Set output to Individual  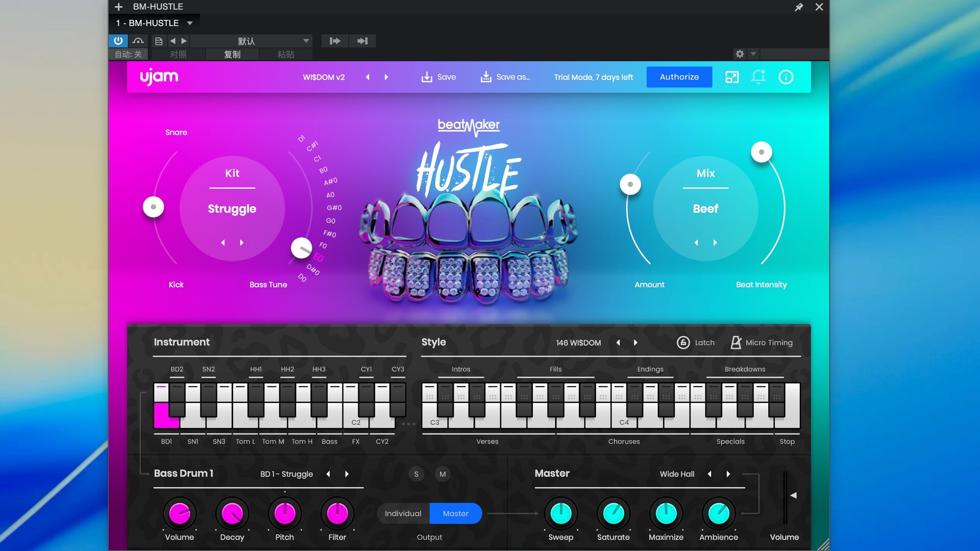click(x=403, y=513)
